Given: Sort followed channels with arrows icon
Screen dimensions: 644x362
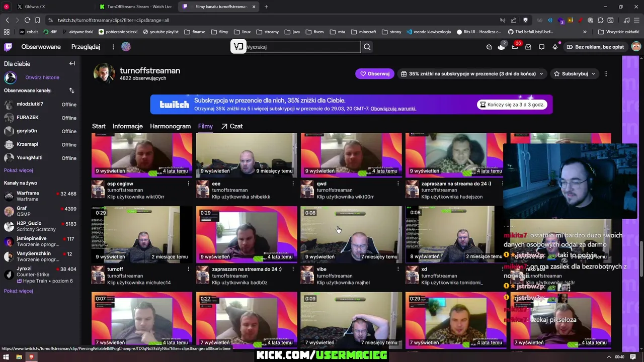Looking at the screenshot, I should coord(71,90).
